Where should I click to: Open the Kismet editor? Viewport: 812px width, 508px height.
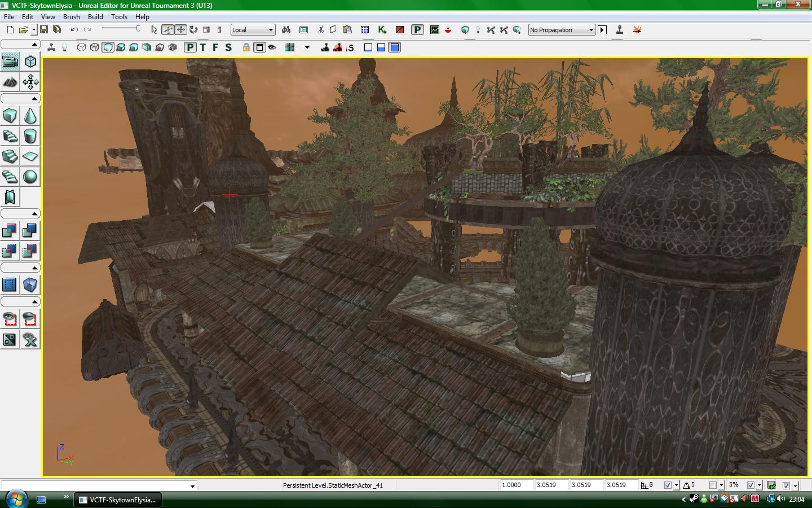(x=381, y=29)
